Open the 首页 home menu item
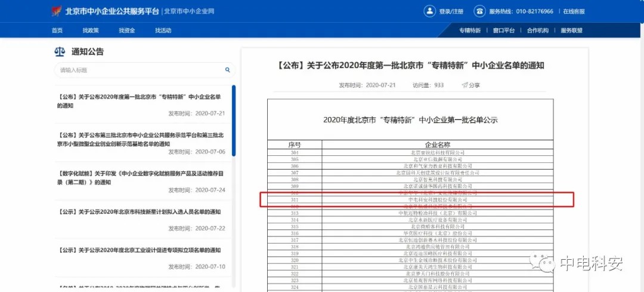Viewport: 644px width, 292px height. click(x=57, y=30)
